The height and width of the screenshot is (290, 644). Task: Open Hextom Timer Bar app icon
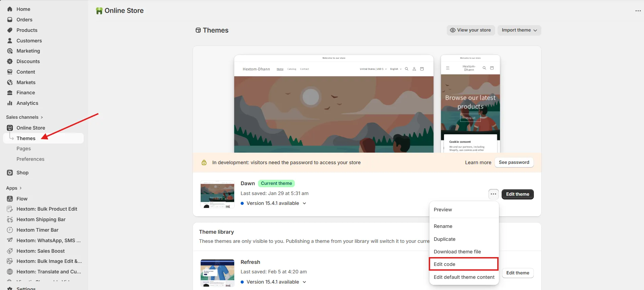tap(10, 230)
